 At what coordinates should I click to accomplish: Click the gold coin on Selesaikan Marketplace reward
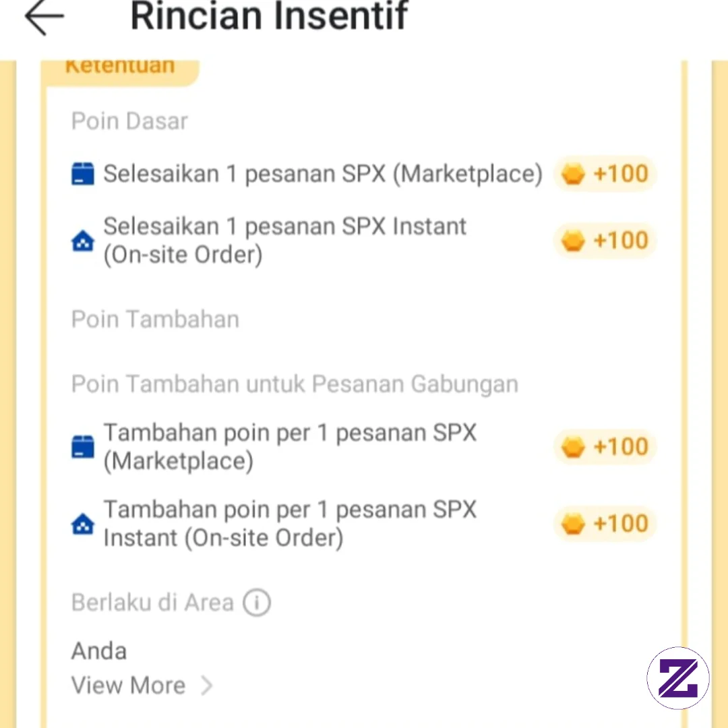click(x=573, y=174)
